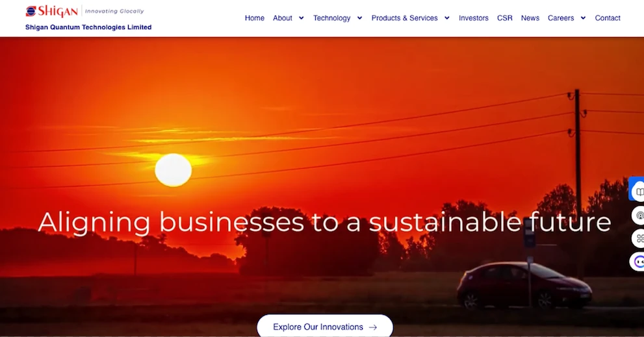Click arrow icon in Explore Our Innovations
This screenshot has height=337, width=644.
(373, 327)
